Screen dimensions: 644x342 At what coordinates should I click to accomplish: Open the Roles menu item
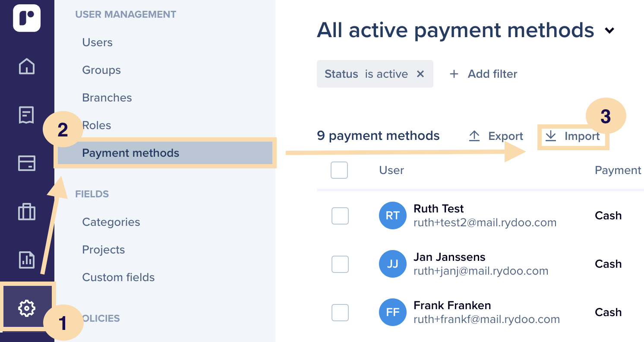pyautogui.click(x=97, y=125)
